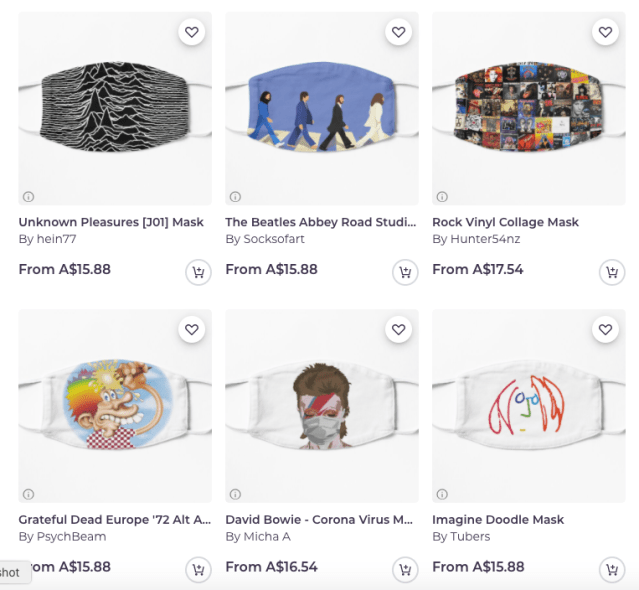This screenshot has height=590, width=639.
Task: Heart the David Bowie Corona Virus mask
Action: (x=399, y=330)
